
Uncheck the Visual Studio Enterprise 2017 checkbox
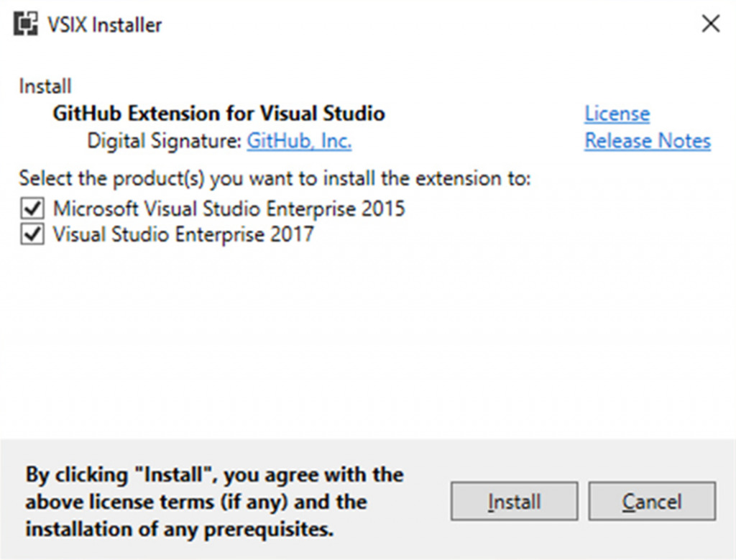[x=32, y=235]
